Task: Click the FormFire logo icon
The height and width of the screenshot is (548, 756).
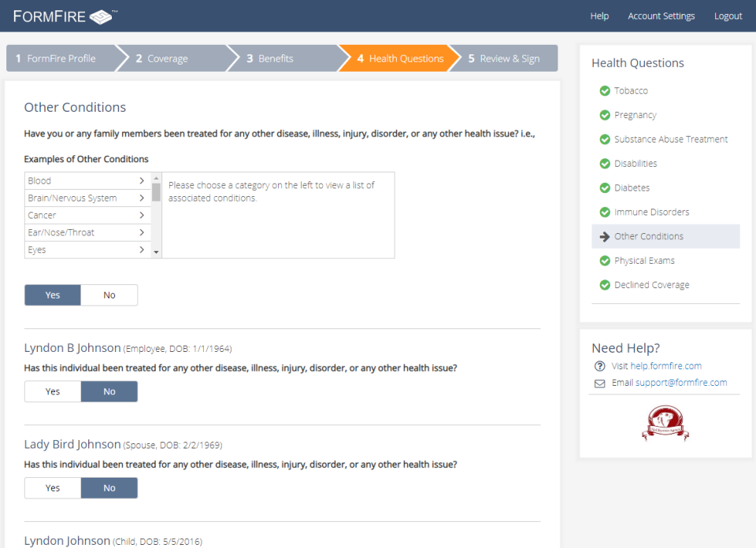Action: (x=101, y=17)
